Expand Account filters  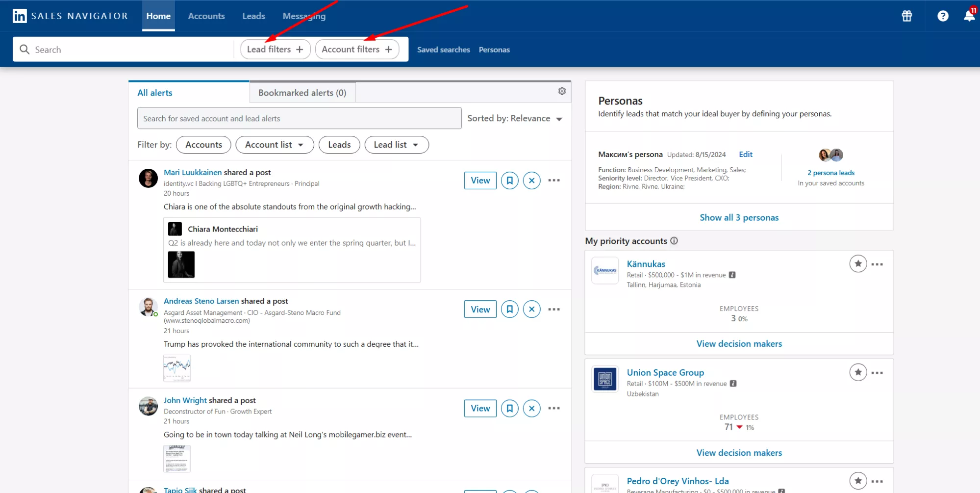click(357, 50)
